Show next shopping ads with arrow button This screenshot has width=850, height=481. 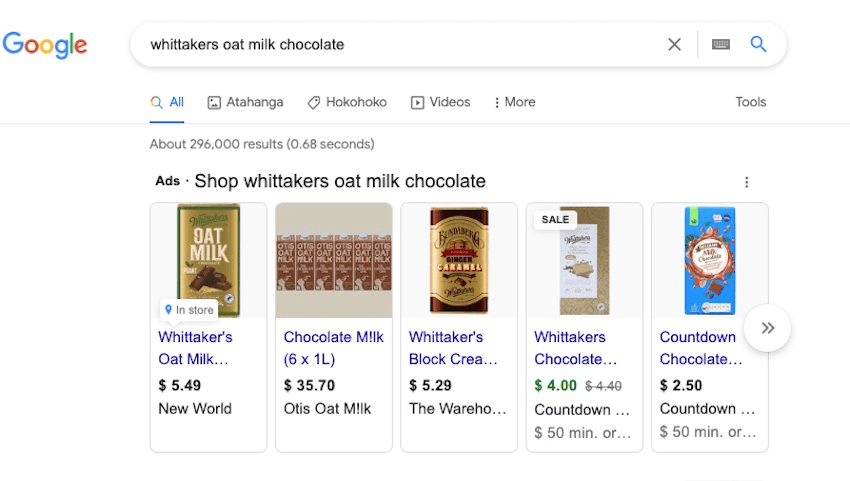point(768,328)
